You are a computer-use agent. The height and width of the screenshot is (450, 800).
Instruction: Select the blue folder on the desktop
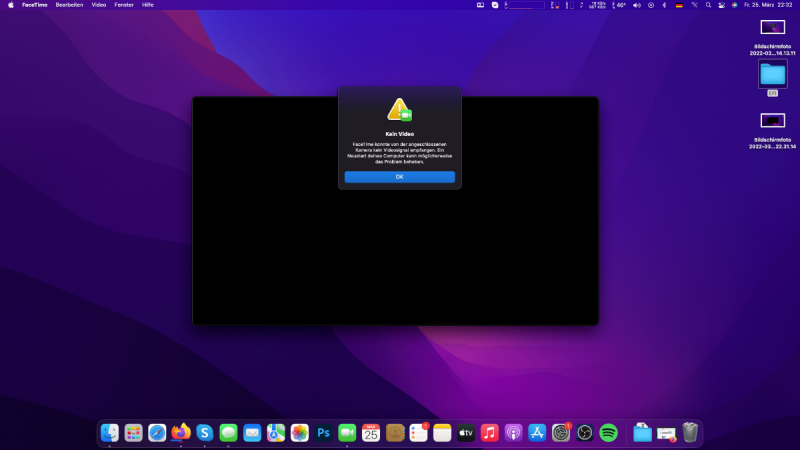[772, 74]
